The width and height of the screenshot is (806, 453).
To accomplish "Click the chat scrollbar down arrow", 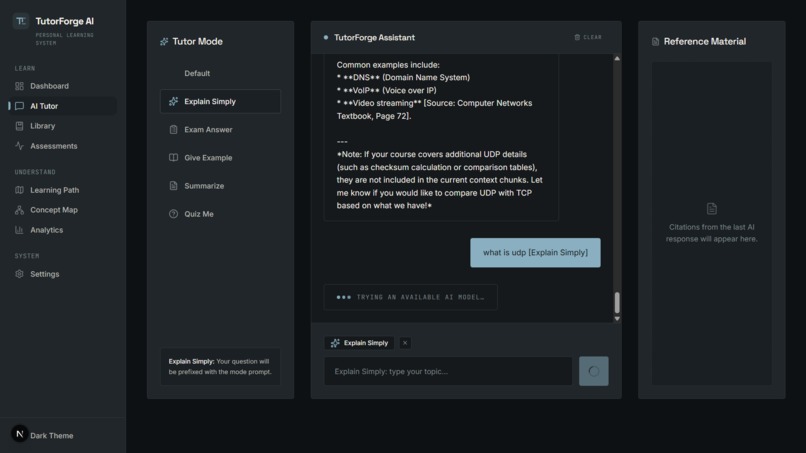I will click(617, 319).
